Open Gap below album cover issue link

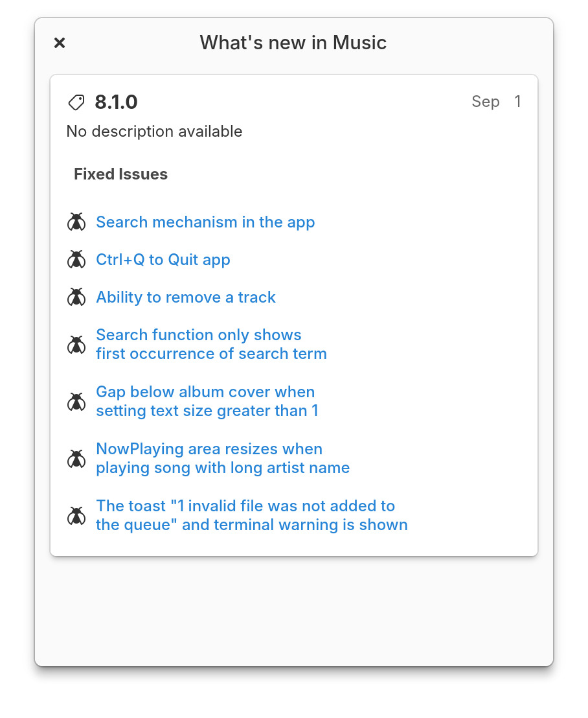[207, 402]
